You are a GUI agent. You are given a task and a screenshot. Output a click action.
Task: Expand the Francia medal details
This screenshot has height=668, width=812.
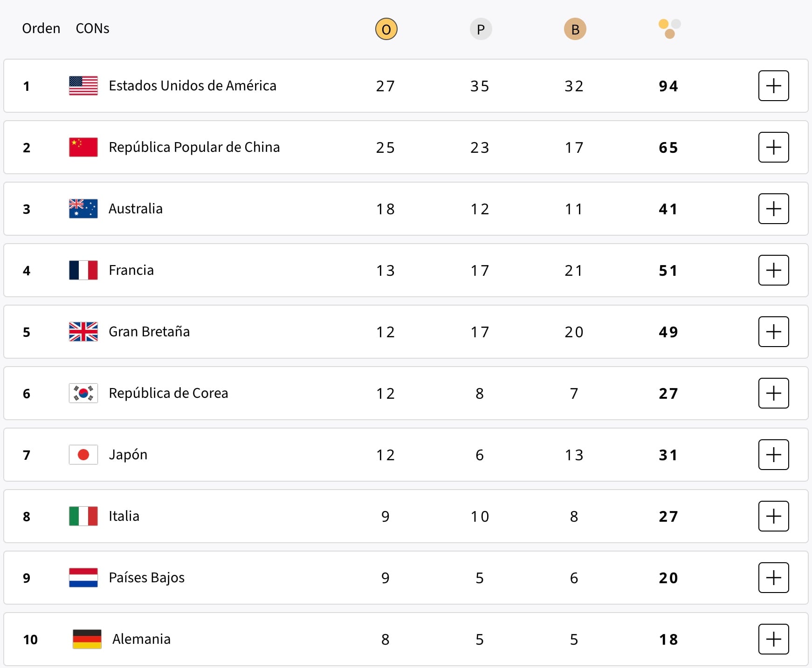click(x=773, y=270)
